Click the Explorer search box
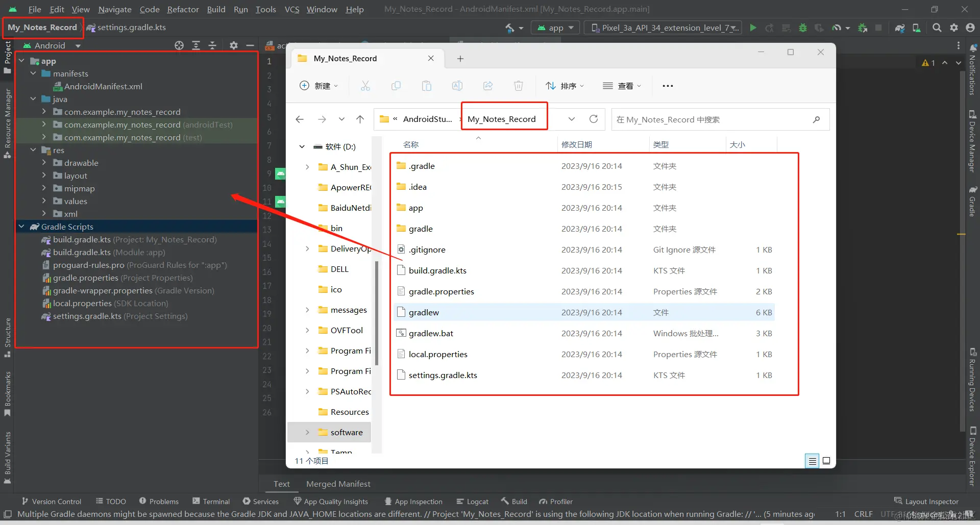The width and height of the screenshot is (980, 525). (720, 119)
